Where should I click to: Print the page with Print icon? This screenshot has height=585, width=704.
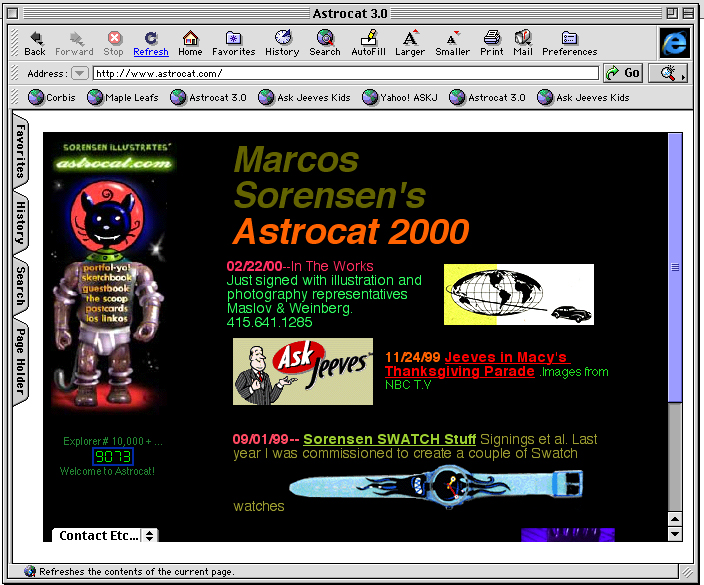tap(492, 38)
